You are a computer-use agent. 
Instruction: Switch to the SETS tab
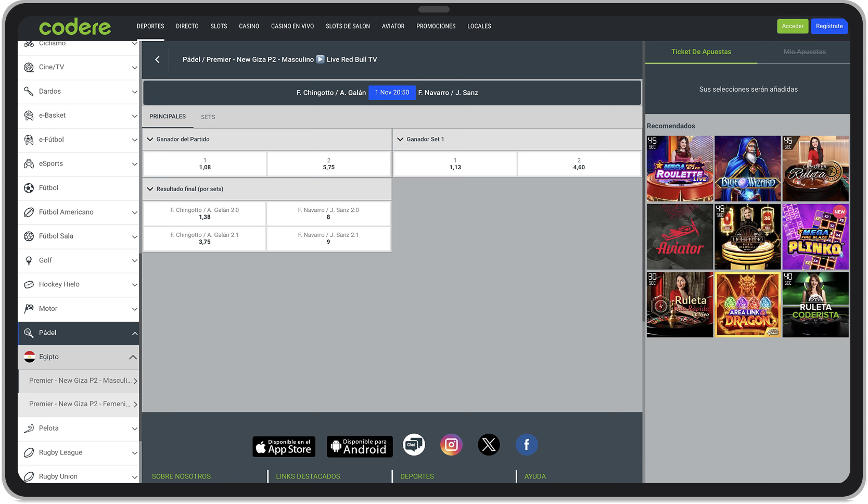[x=208, y=117]
